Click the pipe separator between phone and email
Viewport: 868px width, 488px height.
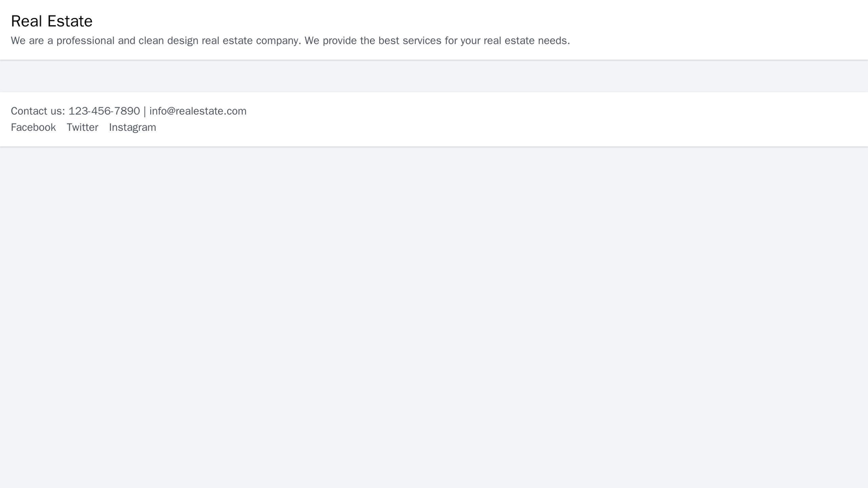145,111
